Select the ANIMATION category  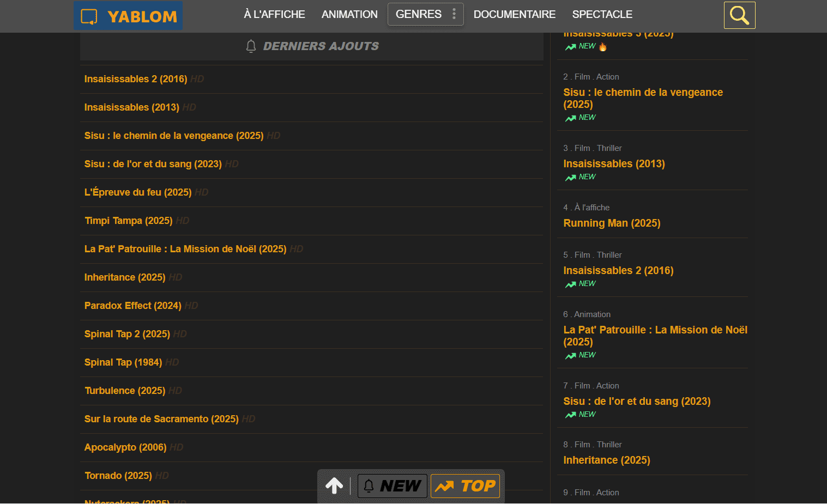point(349,14)
